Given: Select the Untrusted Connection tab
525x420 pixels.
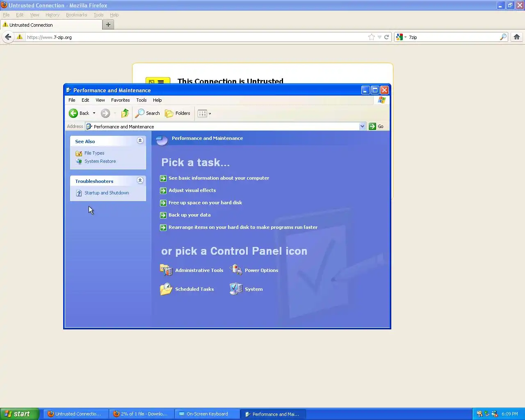Looking at the screenshot, I should pos(51,25).
